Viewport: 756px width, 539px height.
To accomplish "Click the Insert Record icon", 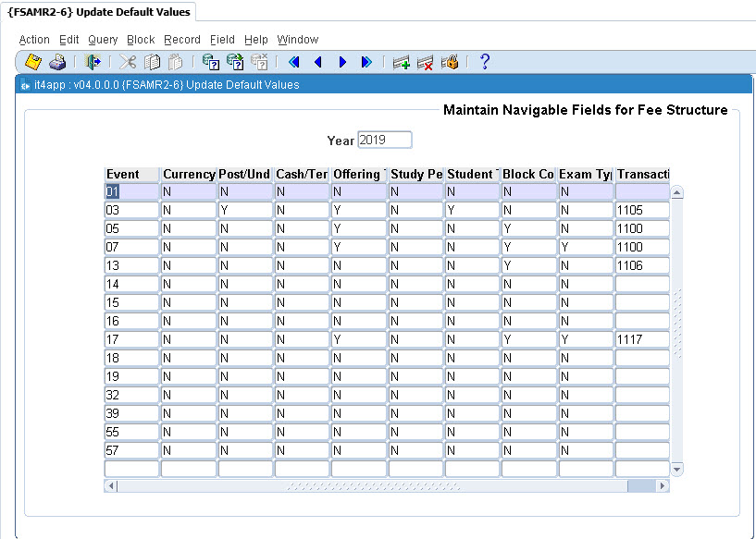I will [402, 62].
